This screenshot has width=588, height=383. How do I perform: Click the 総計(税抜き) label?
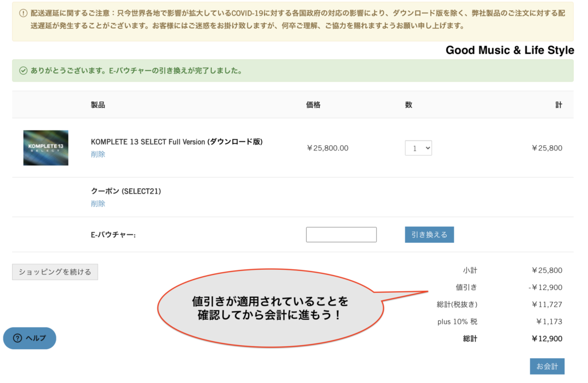point(457,304)
